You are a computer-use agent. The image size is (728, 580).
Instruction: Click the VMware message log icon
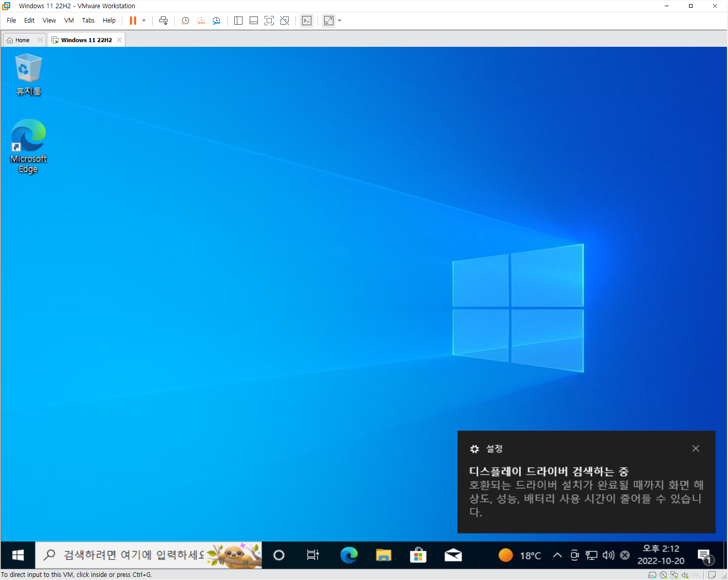pyautogui.click(x=712, y=575)
